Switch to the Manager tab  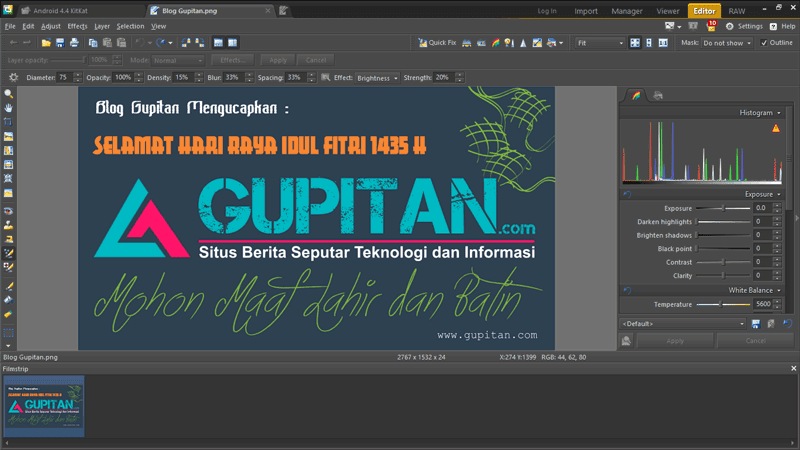627,11
